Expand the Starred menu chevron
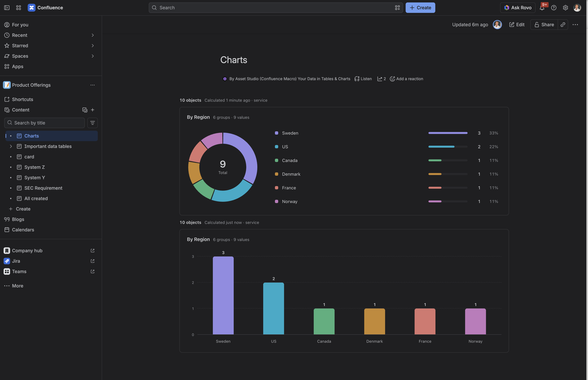The height and width of the screenshot is (380, 588). (93, 46)
